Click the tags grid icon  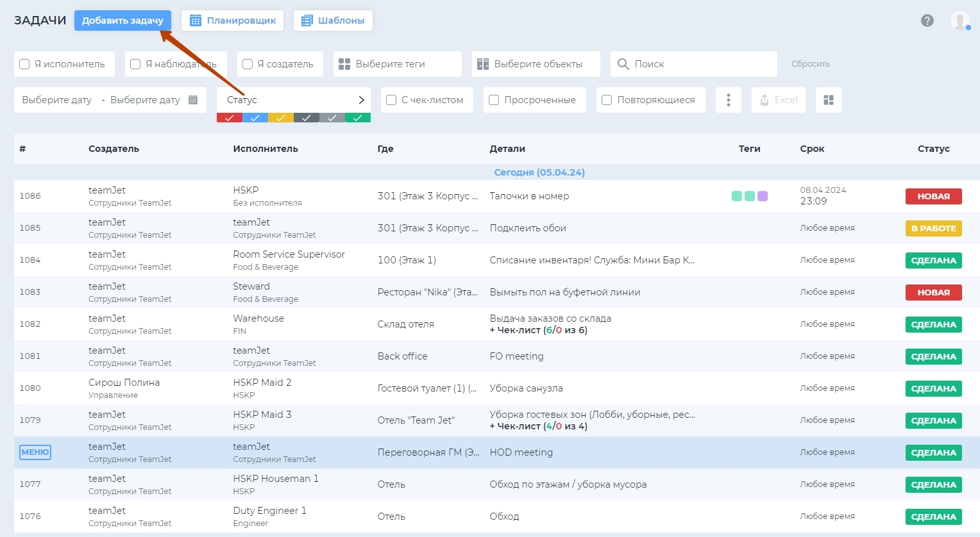pyautogui.click(x=344, y=64)
